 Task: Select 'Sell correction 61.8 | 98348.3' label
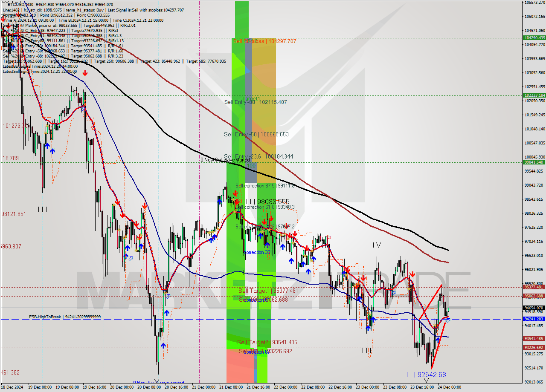[265, 207]
